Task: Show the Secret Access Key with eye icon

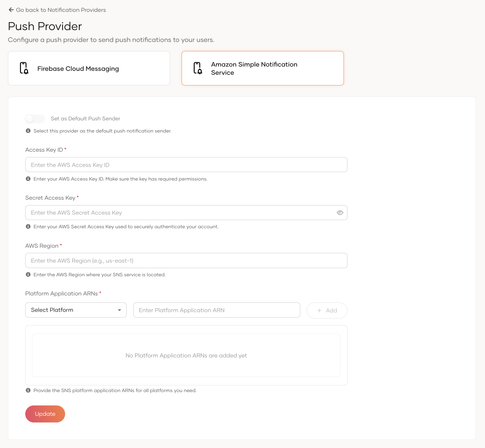Action: [340, 213]
